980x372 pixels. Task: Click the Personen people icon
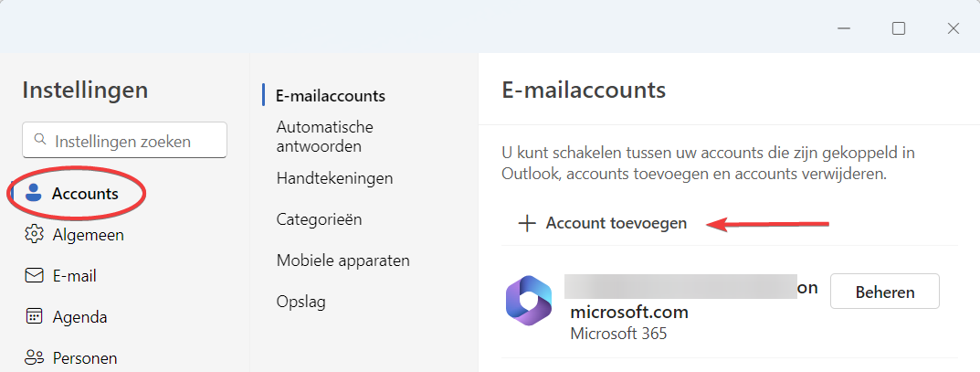pos(34,357)
